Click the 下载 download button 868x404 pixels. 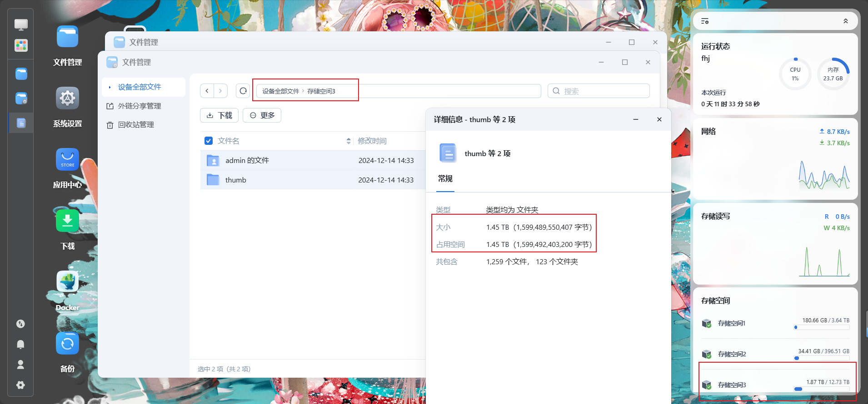(x=219, y=115)
